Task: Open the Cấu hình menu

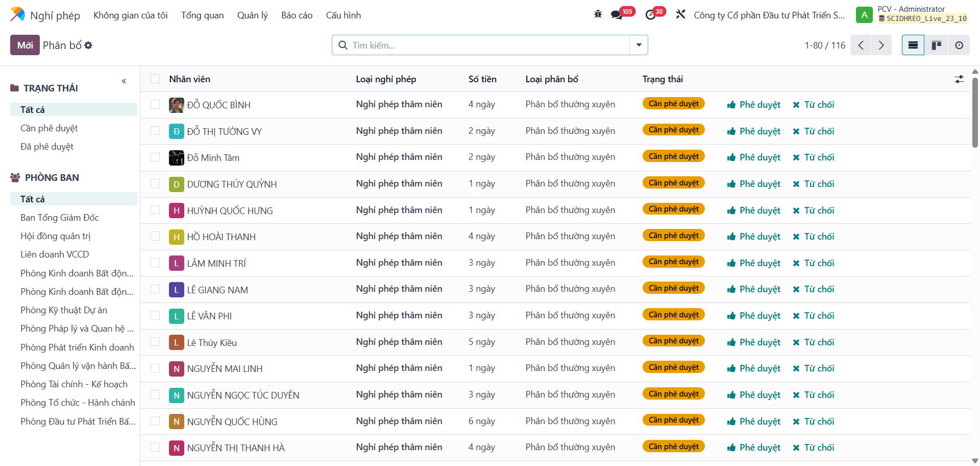Action: 344,15
